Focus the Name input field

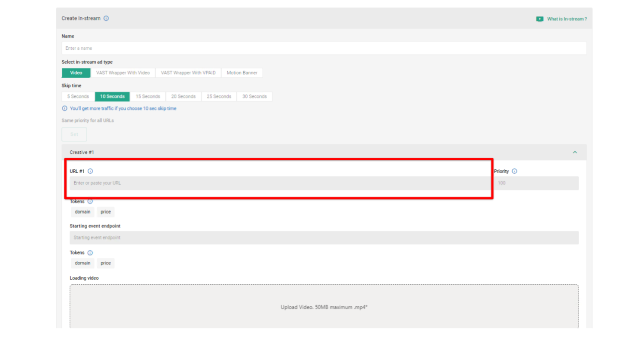pyautogui.click(x=324, y=48)
